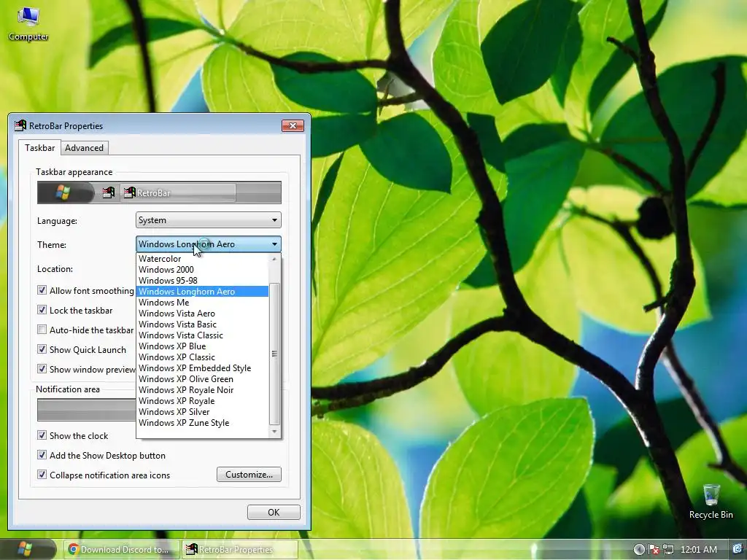Pick Windows XP Zune Style theme
747x560 pixels.
point(203,423)
